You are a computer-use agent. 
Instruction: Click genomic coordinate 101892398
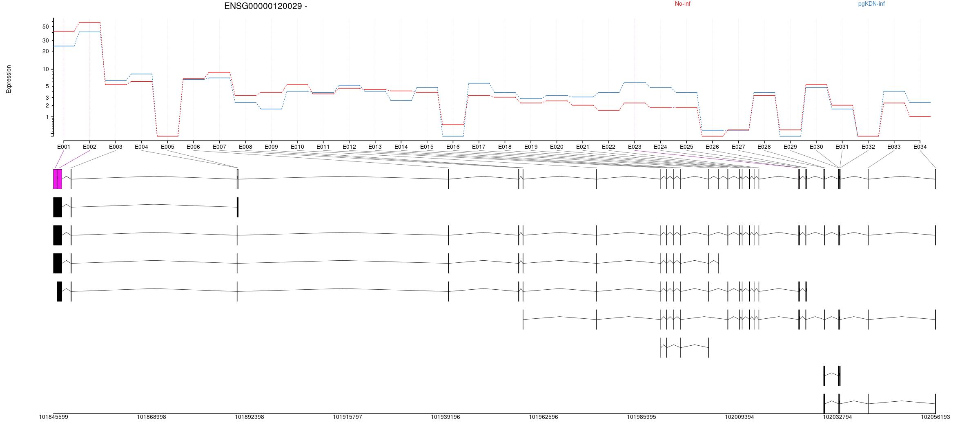[x=249, y=417]
